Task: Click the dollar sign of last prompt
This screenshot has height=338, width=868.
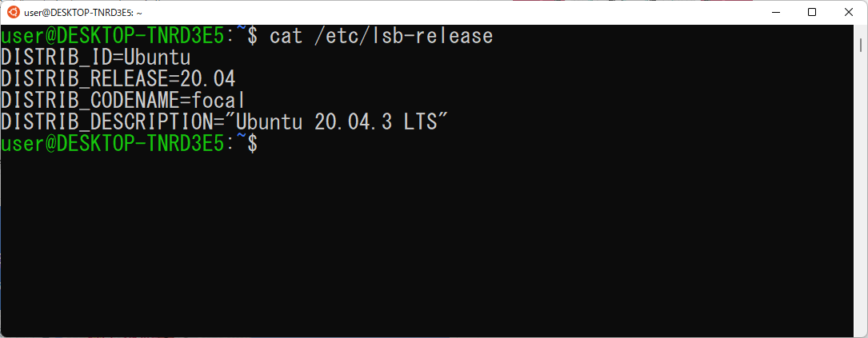Action: point(252,143)
